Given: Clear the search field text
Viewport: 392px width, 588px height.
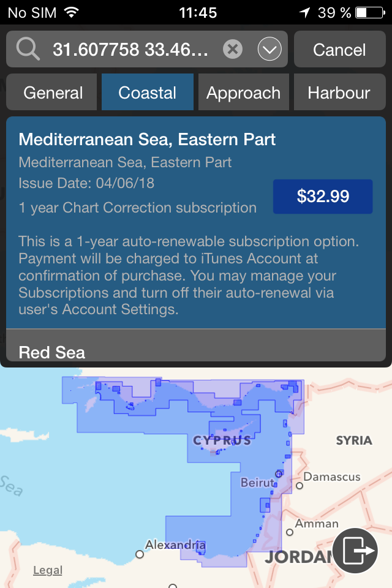Looking at the screenshot, I should click(233, 49).
